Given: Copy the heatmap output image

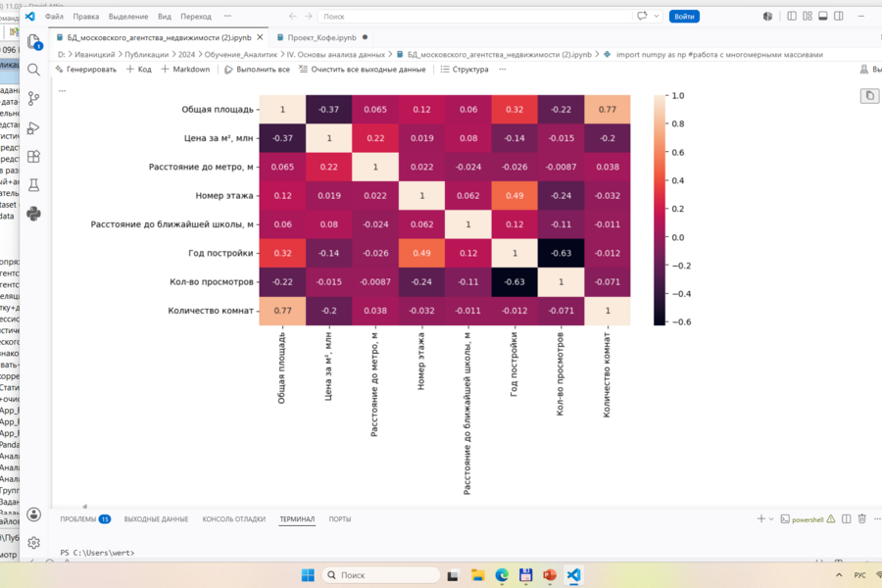Looking at the screenshot, I should [869, 96].
